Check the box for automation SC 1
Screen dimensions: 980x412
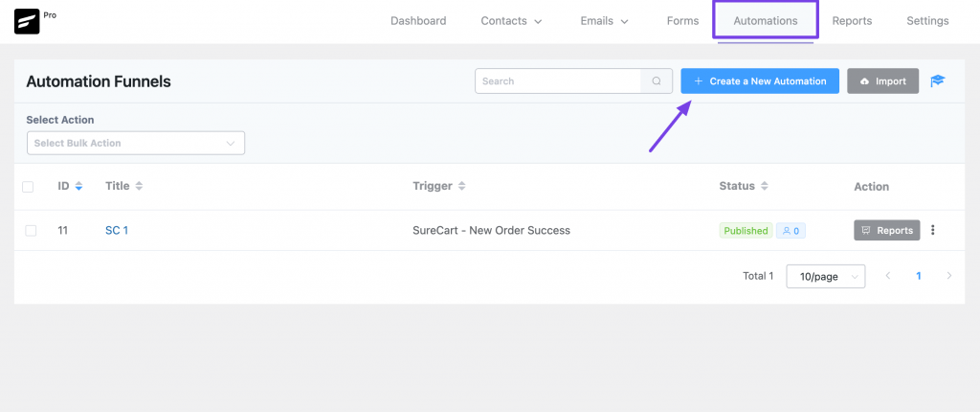(31, 231)
